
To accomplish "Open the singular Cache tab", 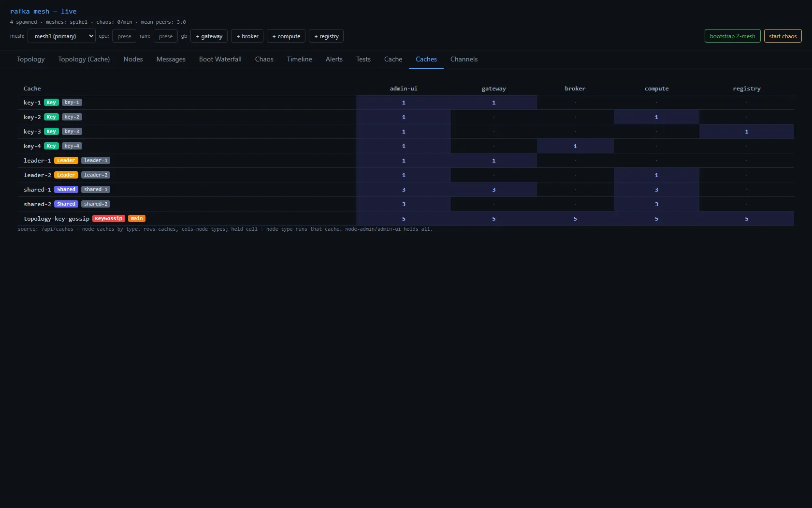I will pos(393,59).
